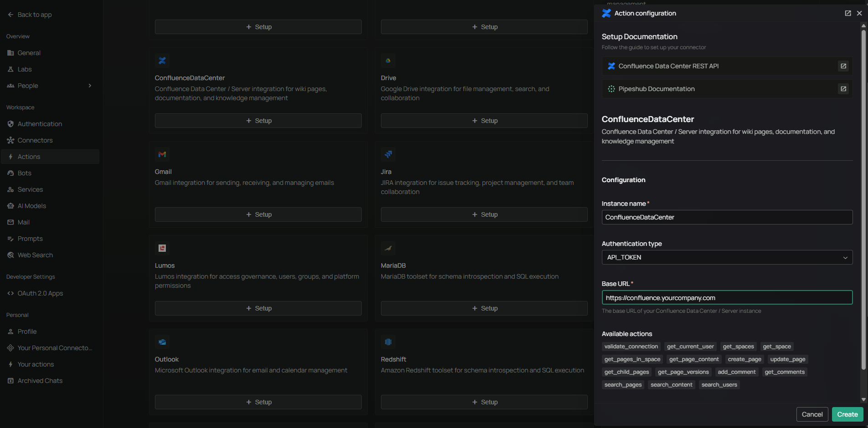Click the Base URL input field
This screenshot has height=428, width=868.
tap(727, 298)
